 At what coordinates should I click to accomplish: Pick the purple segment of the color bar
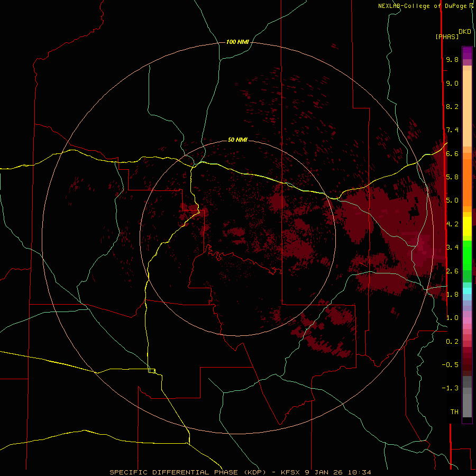tap(467, 53)
